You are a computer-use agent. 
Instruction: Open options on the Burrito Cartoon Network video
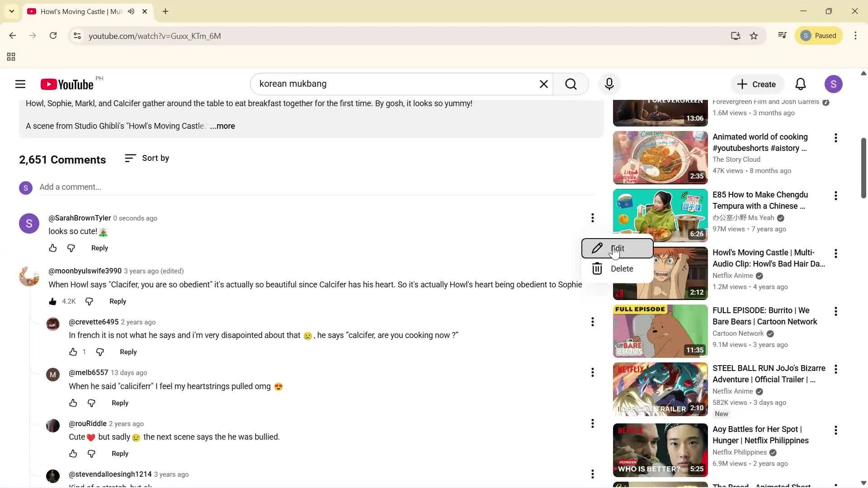(835, 311)
